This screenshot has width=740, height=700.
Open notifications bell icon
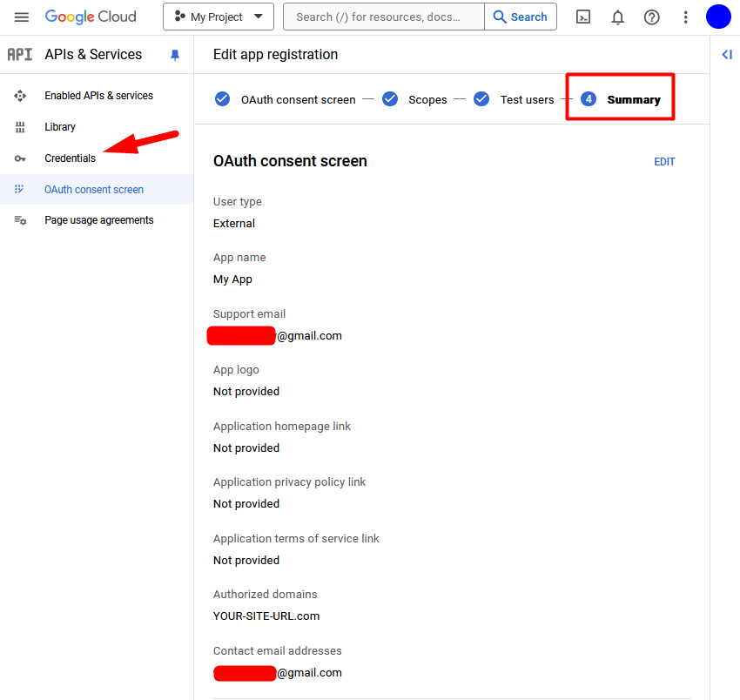[617, 17]
